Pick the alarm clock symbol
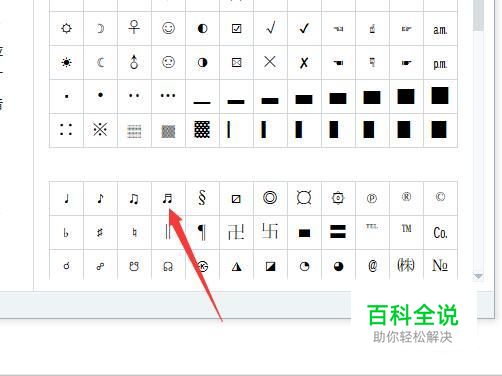502x376 pixels. (x=134, y=266)
